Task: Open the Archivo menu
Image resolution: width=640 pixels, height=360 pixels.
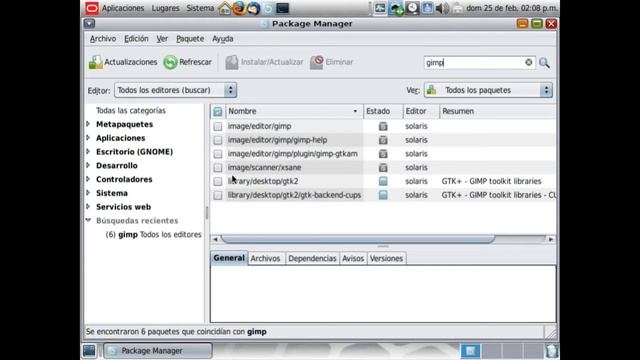Action: pyautogui.click(x=103, y=39)
